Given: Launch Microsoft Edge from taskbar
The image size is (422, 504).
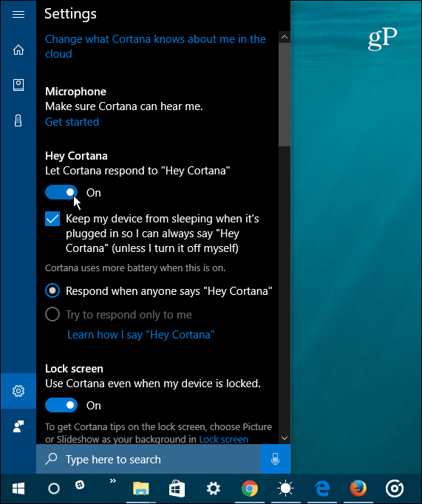Looking at the screenshot, I should pyautogui.click(x=322, y=489).
